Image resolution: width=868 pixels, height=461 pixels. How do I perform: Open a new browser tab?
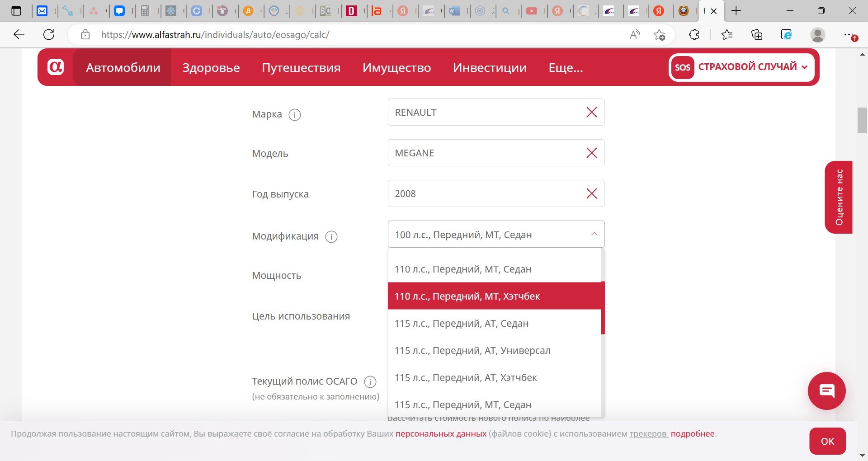[736, 11]
